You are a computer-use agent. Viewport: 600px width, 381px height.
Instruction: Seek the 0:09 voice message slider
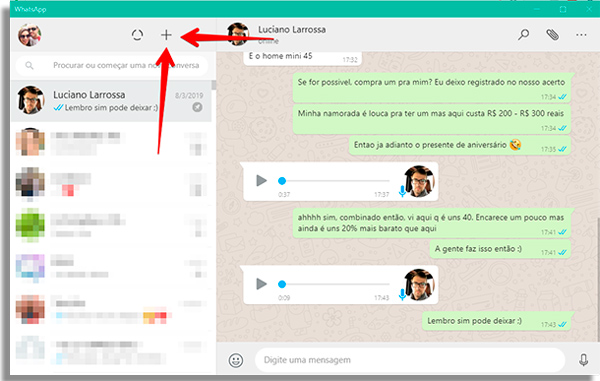coord(333,284)
